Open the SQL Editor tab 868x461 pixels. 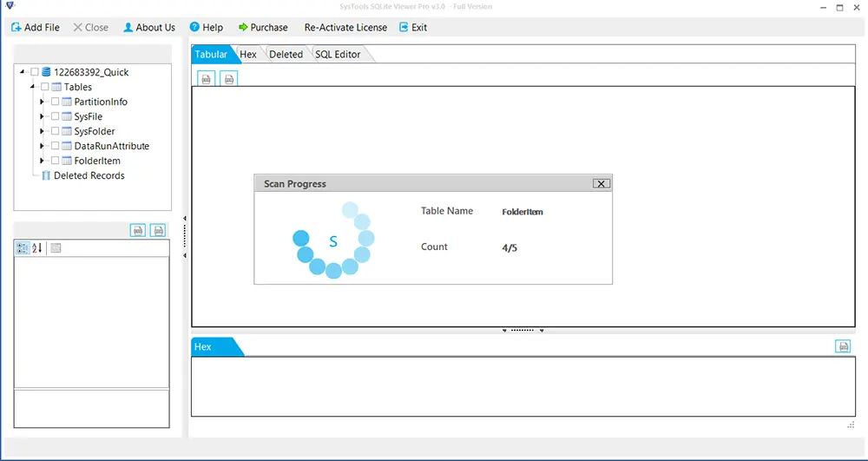coord(338,54)
